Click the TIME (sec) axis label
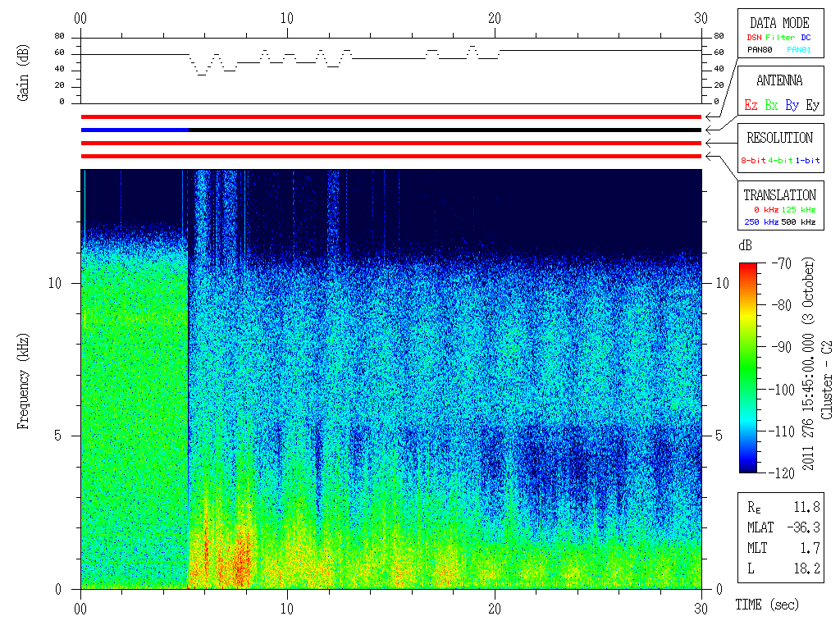Screen dimensions: 840x630 [767, 605]
